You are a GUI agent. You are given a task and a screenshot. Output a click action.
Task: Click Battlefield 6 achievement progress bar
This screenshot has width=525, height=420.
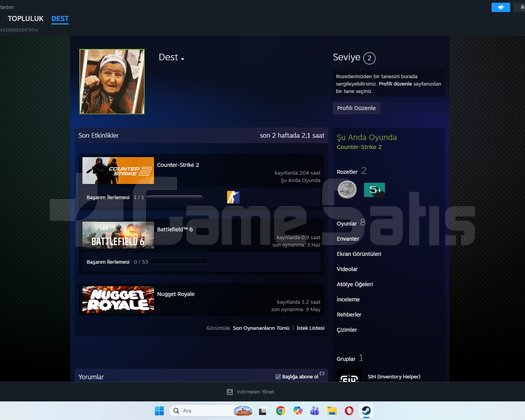point(178,262)
